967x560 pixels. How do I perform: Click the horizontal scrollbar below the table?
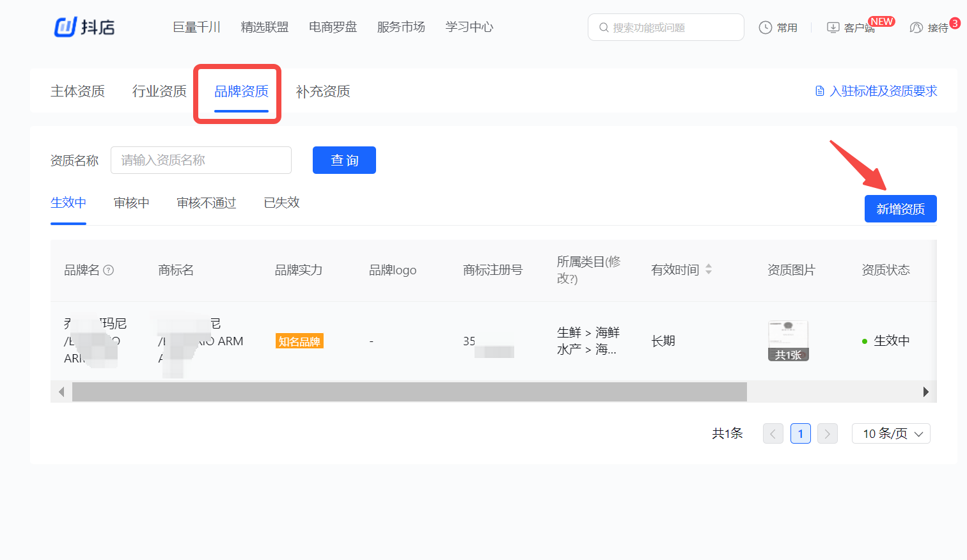409,391
